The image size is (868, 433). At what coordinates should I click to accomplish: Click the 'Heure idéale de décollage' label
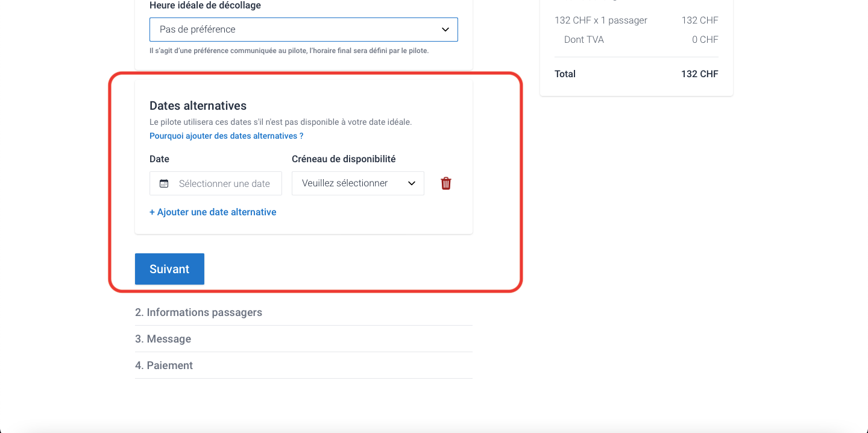click(x=205, y=5)
